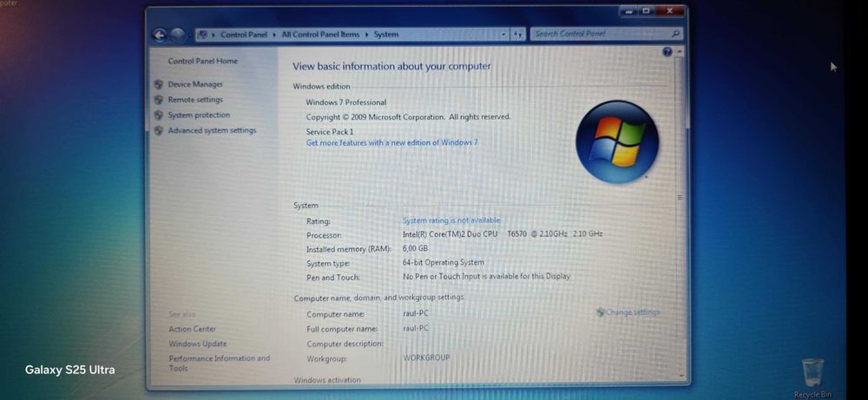The image size is (868, 400).
Task: Open Advanced system settings link
Action: click(212, 130)
